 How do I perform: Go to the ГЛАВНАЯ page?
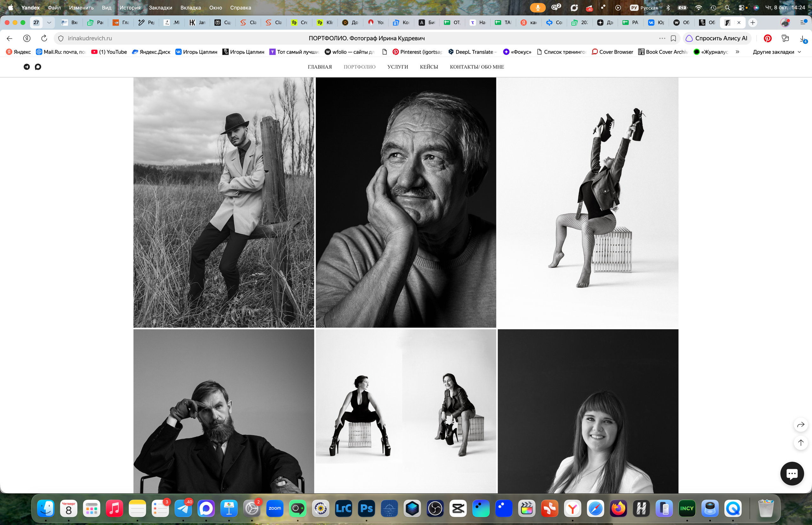tap(320, 67)
